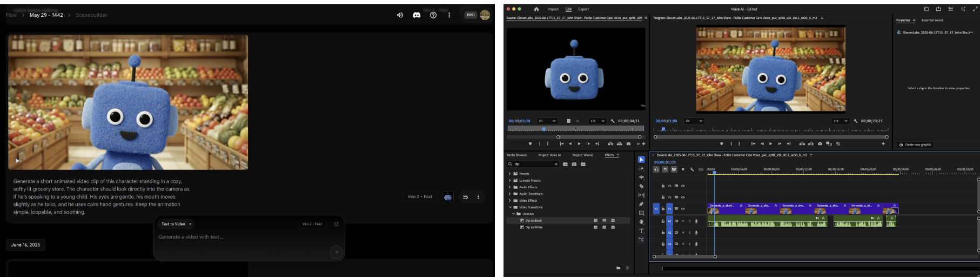
Task: Click Program monitor button editor plus
Action: 883,144
